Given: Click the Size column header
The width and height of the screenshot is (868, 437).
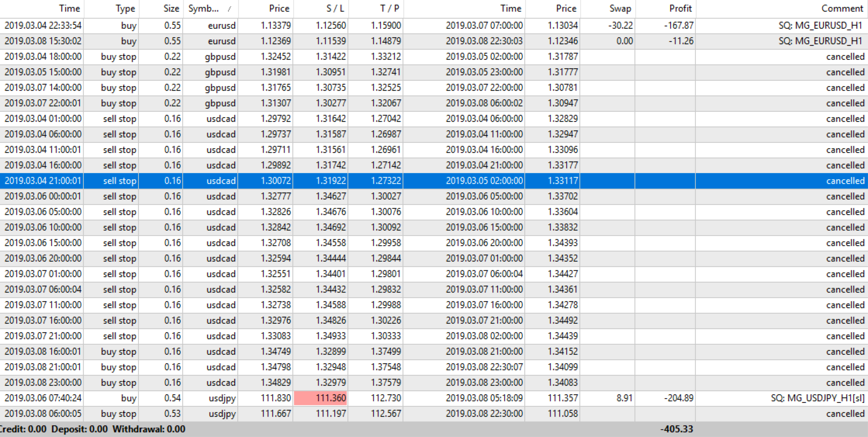Looking at the screenshot, I should click(x=171, y=9).
